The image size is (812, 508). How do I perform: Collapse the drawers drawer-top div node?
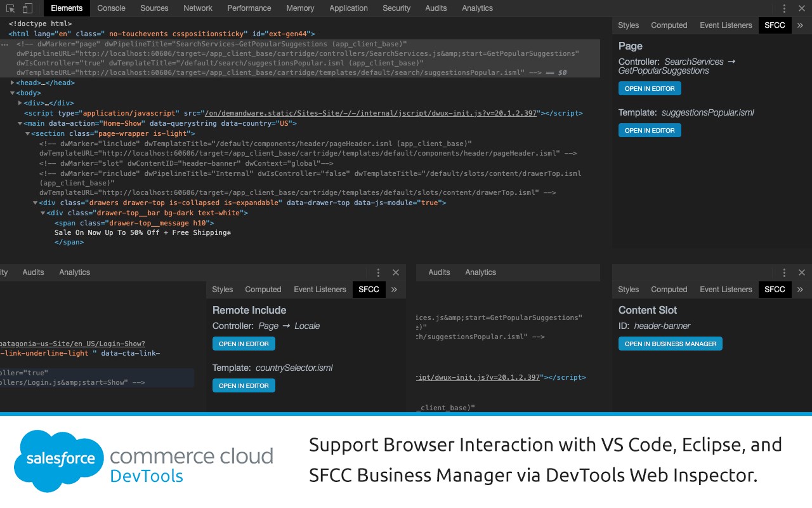[35, 203]
